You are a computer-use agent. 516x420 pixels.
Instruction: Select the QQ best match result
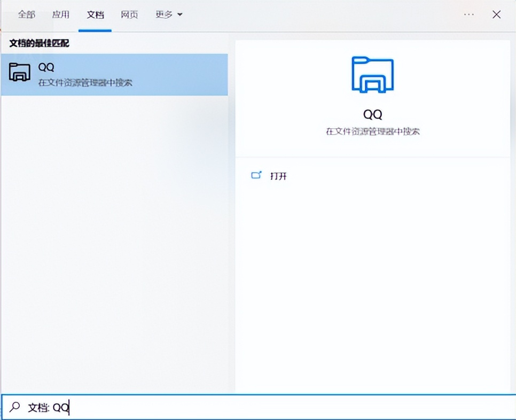pos(114,75)
